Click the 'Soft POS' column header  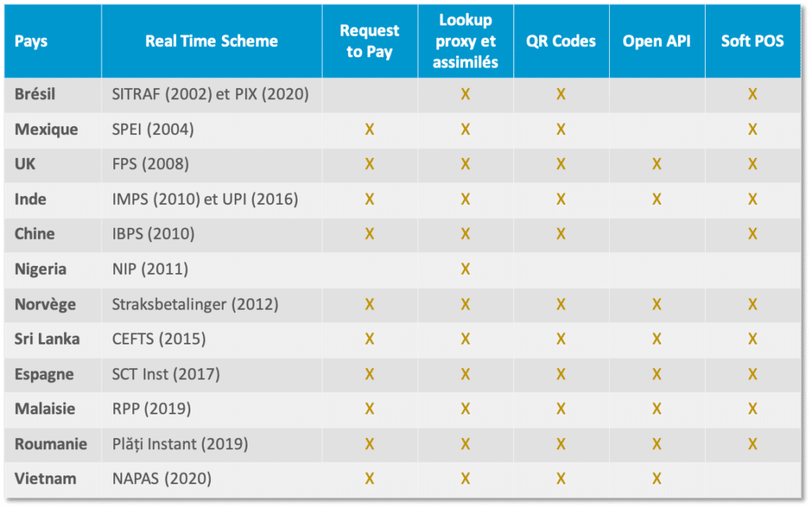click(753, 41)
